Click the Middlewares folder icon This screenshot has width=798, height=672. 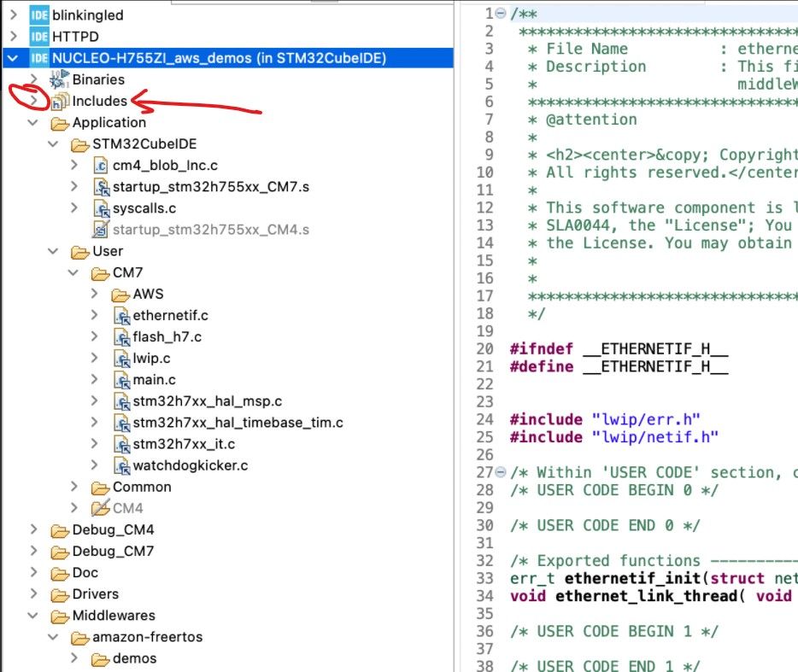(60, 616)
